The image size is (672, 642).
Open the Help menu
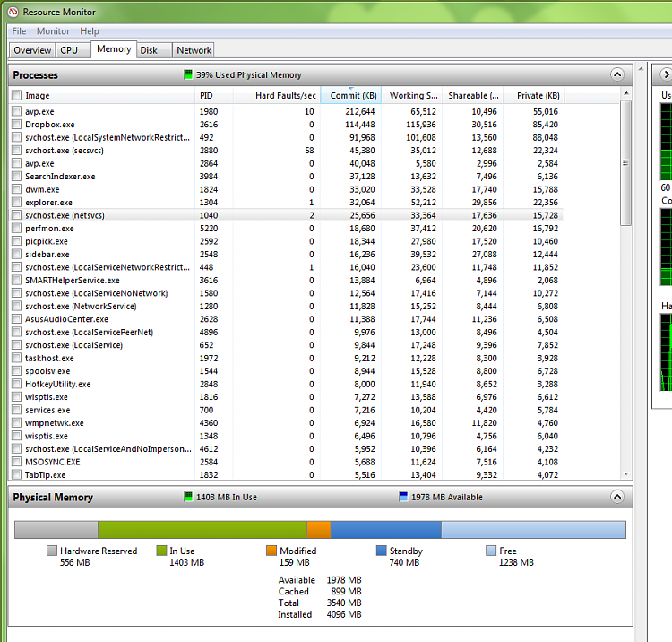[89, 30]
